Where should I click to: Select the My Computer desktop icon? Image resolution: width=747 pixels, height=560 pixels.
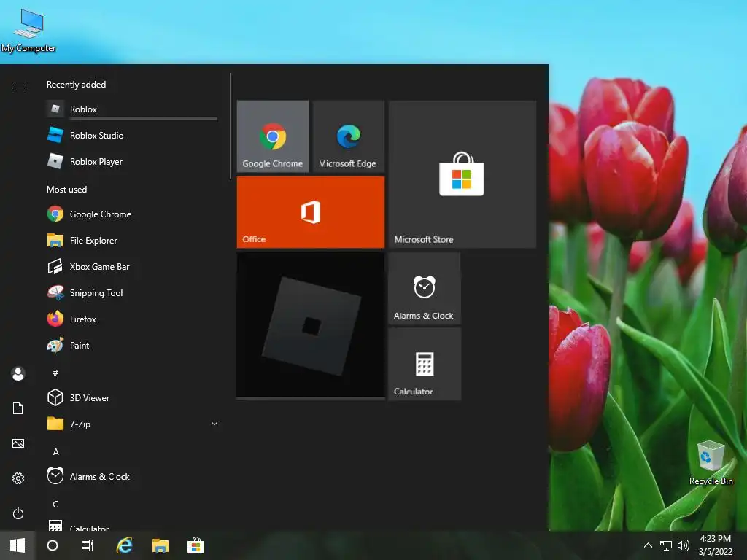click(28, 31)
